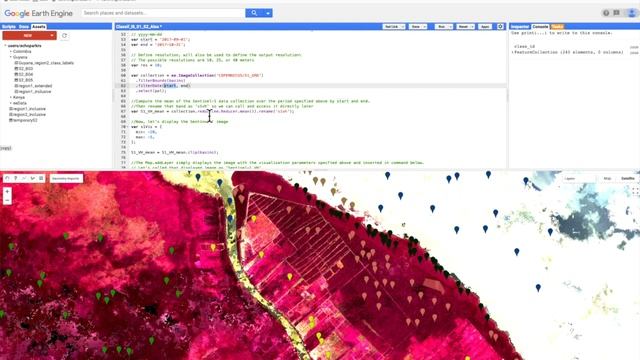Click the Run button

441,27
